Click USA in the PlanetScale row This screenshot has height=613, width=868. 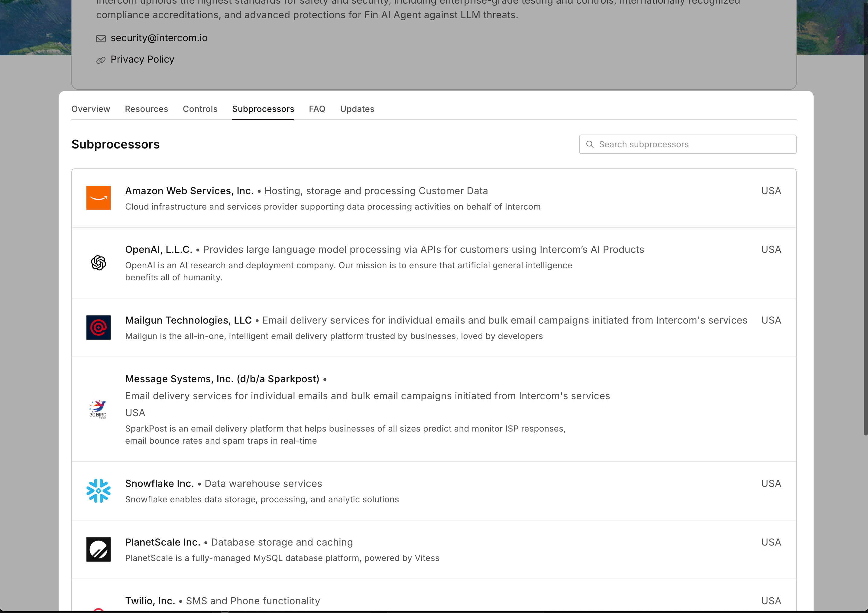tap(771, 542)
